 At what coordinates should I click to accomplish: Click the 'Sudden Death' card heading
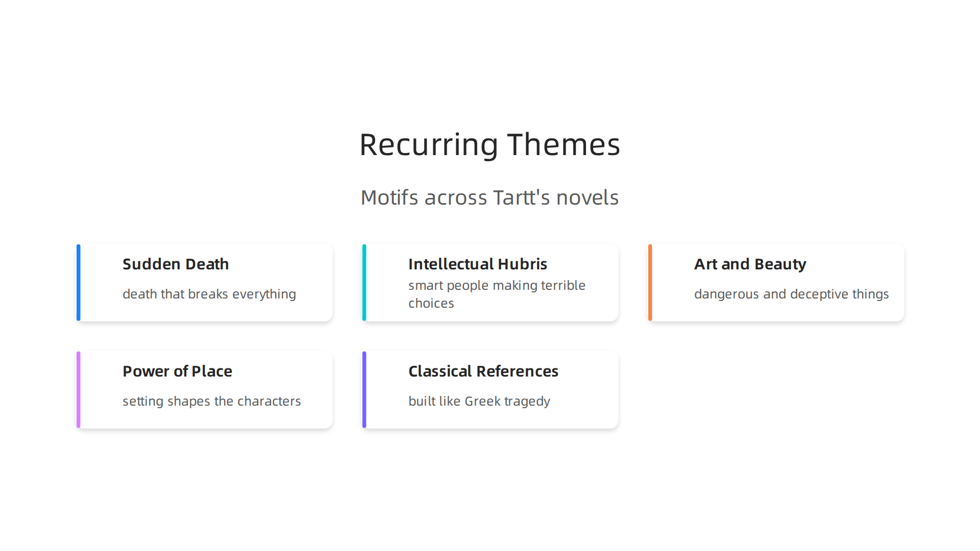point(176,264)
